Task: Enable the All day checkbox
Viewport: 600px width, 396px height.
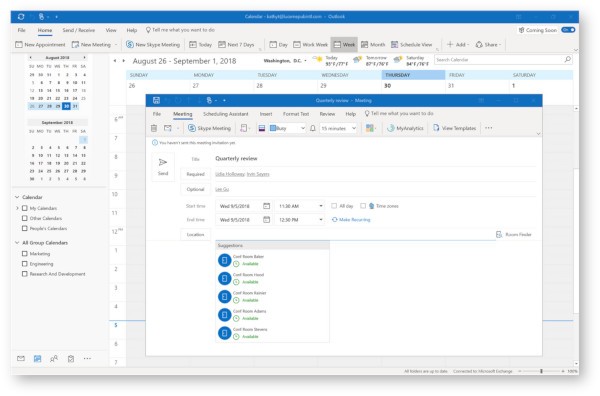Action: click(x=334, y=206)
